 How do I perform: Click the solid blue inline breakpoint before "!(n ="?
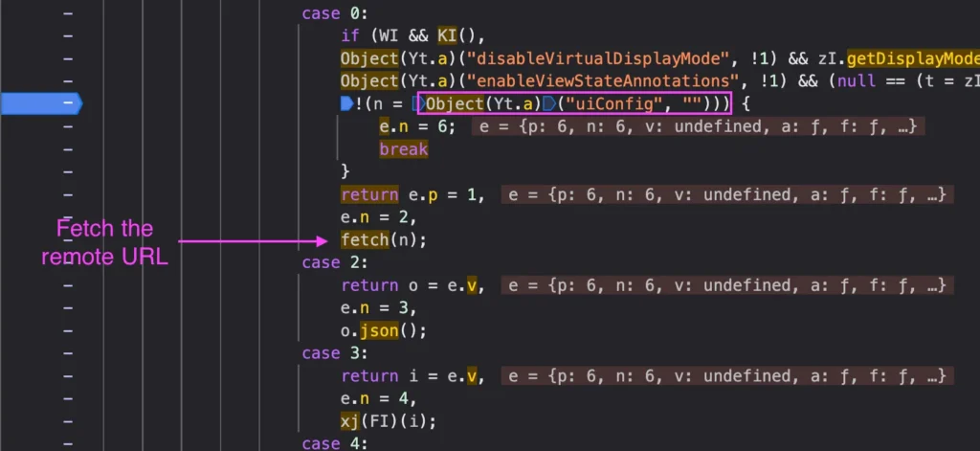pyautogui.click(x=346, y=103)
